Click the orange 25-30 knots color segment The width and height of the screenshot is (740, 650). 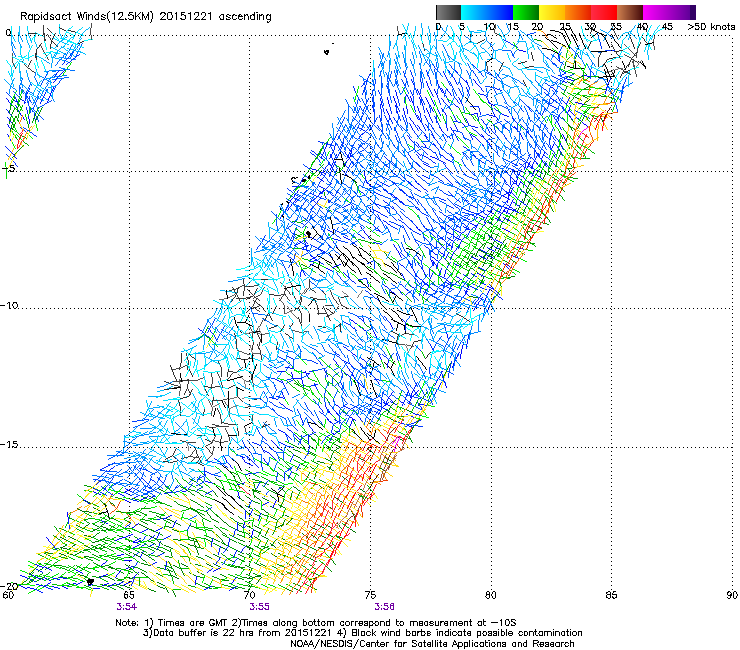point(578,12)
